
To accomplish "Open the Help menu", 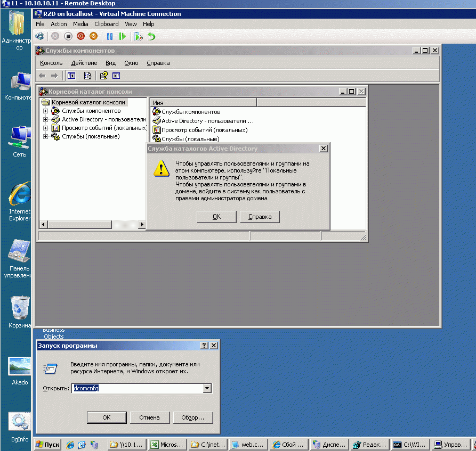I will coord(148,24).
